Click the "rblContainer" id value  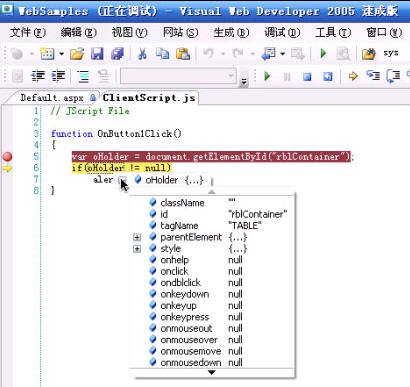point(257,214)
